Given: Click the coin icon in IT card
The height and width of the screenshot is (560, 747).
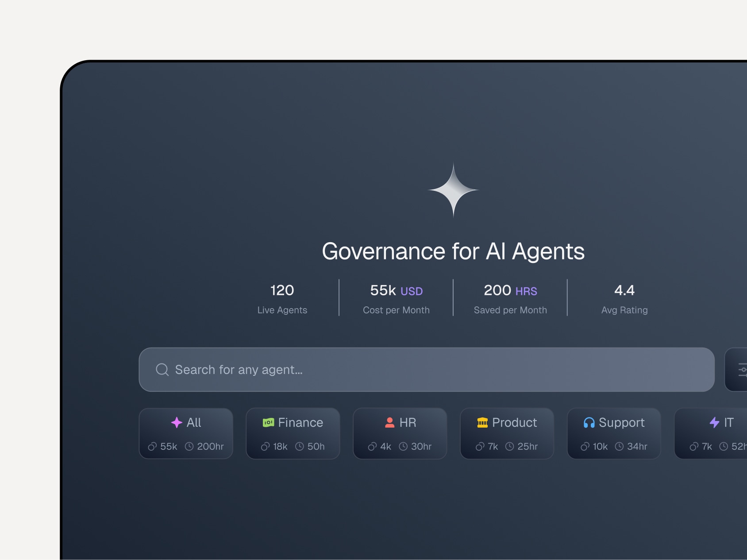Looking at the screenshot, I should point(694,446).
